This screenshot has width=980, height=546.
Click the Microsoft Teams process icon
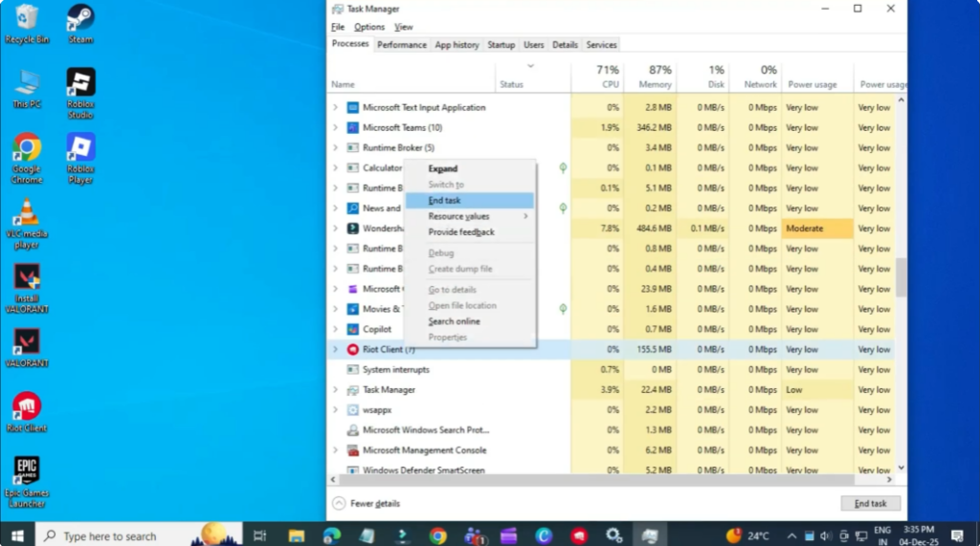[352, 127]
